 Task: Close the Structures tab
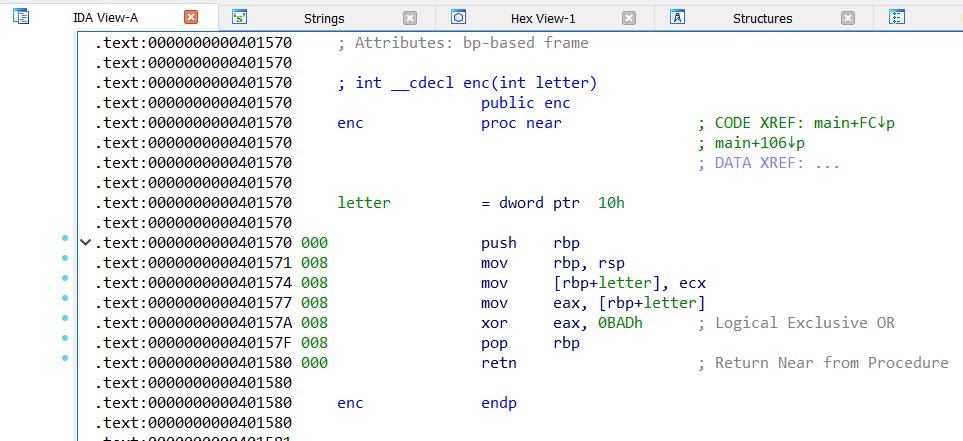848,18
